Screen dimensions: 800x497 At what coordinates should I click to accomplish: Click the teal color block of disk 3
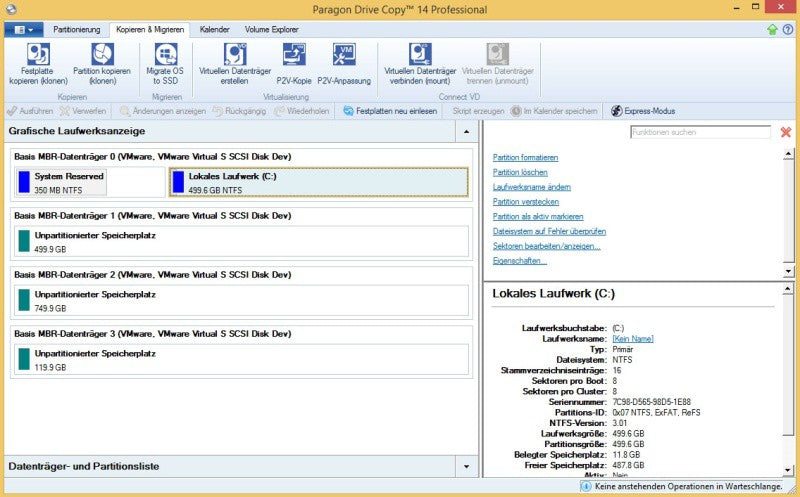coord(24,359)
